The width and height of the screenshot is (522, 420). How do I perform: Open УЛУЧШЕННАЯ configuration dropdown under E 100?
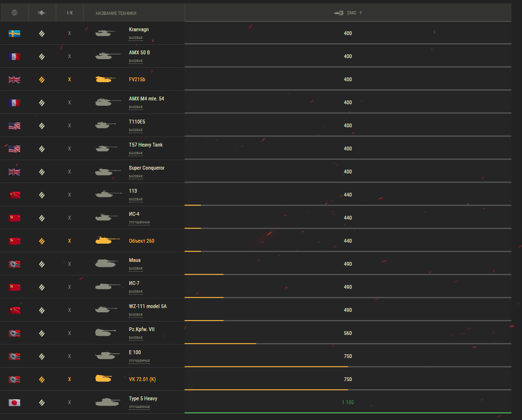(x=139, y=361)
